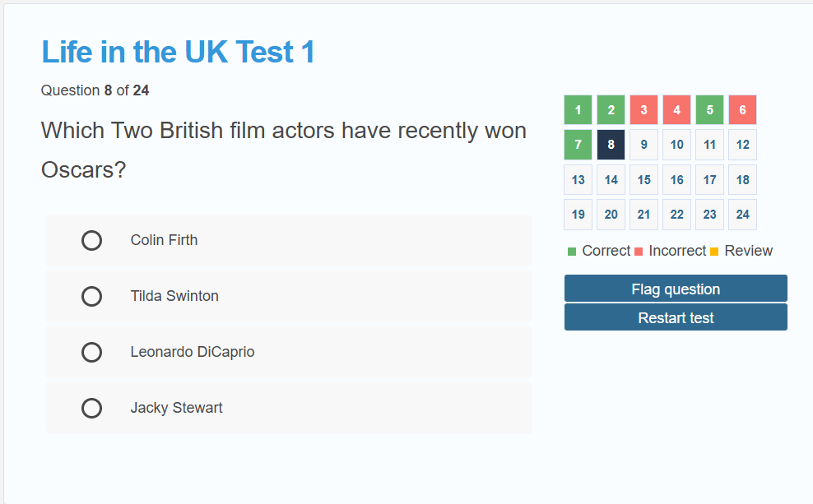Screen dimensions: 813x504
Task: Click the Restart test button
Action: (x=676, y=317)
